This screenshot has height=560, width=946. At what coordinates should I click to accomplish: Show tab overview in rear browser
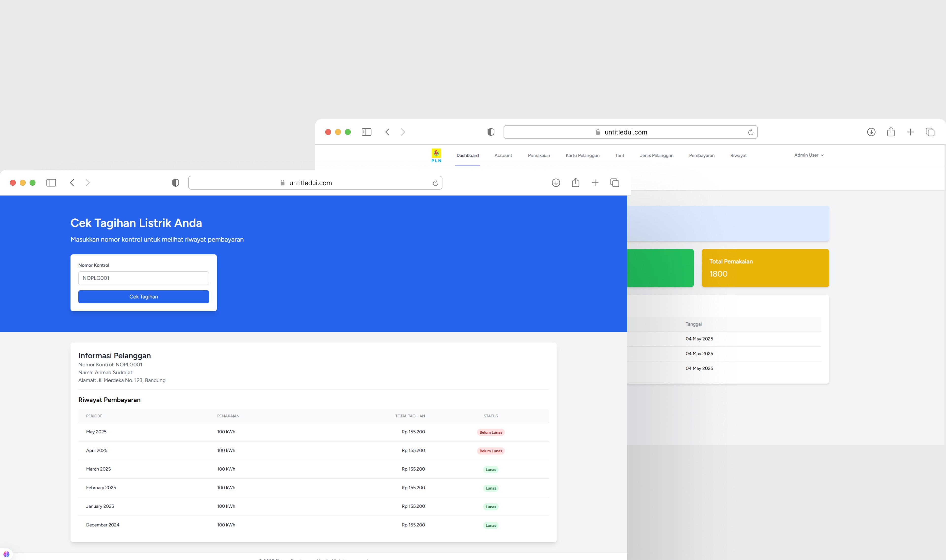coord(930,132)
